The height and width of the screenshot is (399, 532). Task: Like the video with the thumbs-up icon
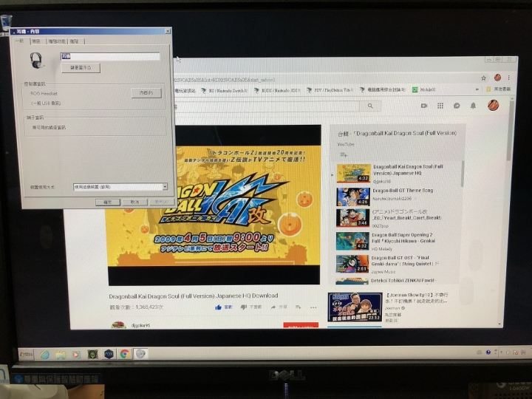(x=218, y=307)
